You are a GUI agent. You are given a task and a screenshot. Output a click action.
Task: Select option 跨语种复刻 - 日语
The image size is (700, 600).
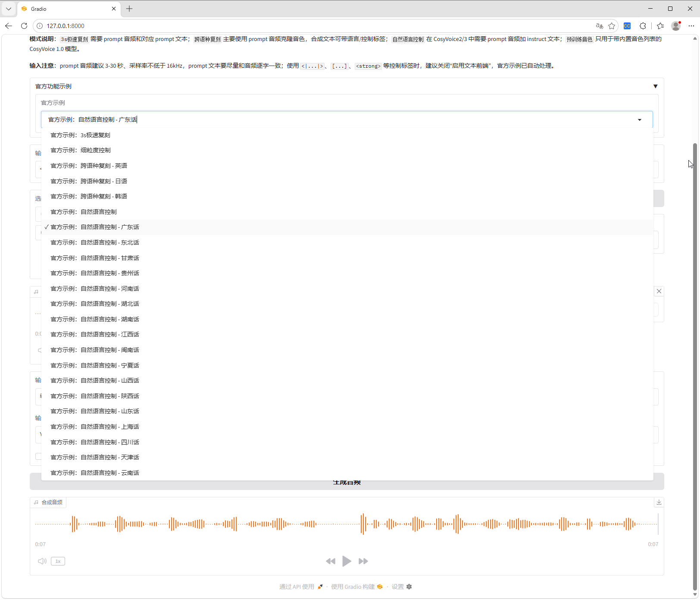tap(347, 181)
